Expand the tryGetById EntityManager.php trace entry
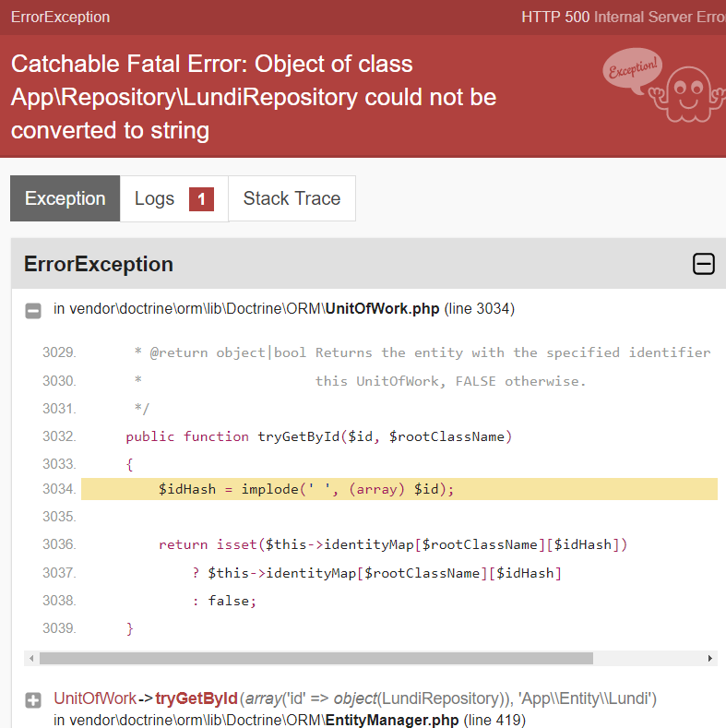Viewport: 726px width, 728px height. [33, 700]
